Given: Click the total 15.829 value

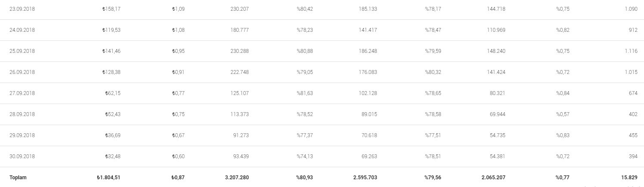Looking at the screenshot, I should [629, 178].
